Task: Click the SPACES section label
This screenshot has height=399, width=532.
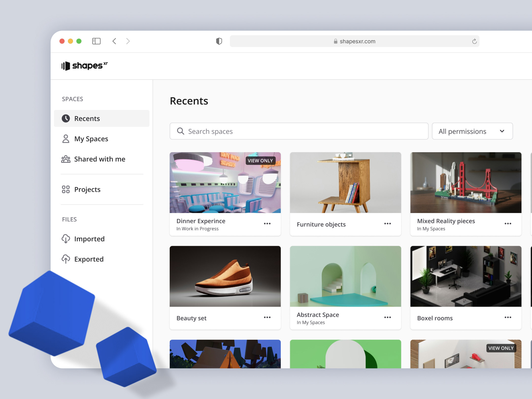Action: pos(72,99)
